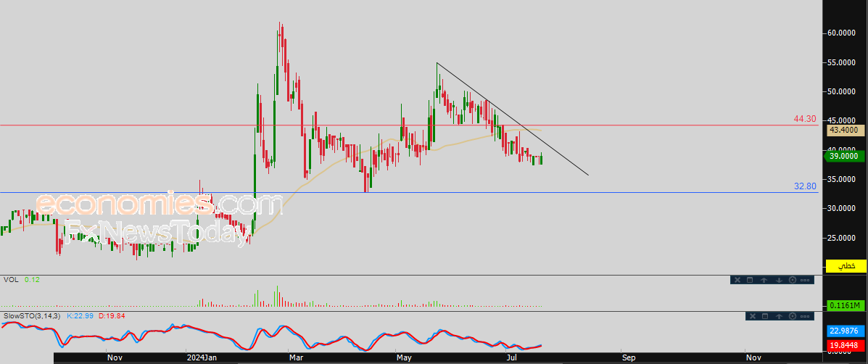Open more options for SlowSTO panel

pyautogui.click(x=806, y=316)
